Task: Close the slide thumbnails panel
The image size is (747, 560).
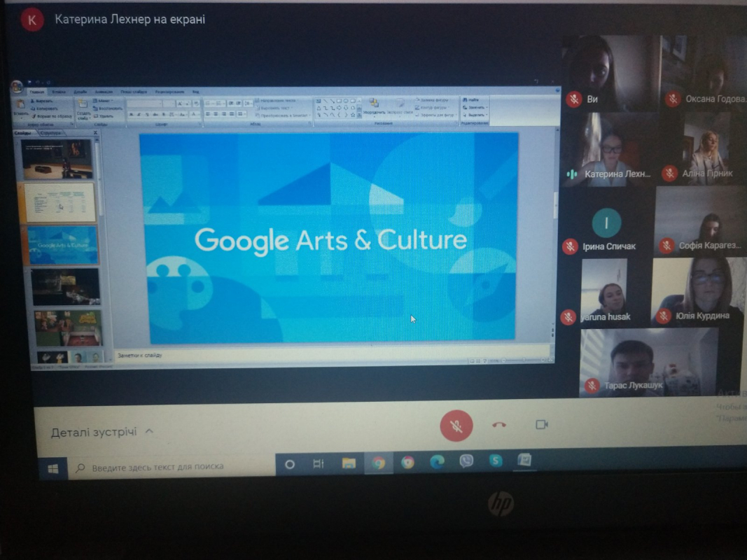Action: [x=95, y=133]
